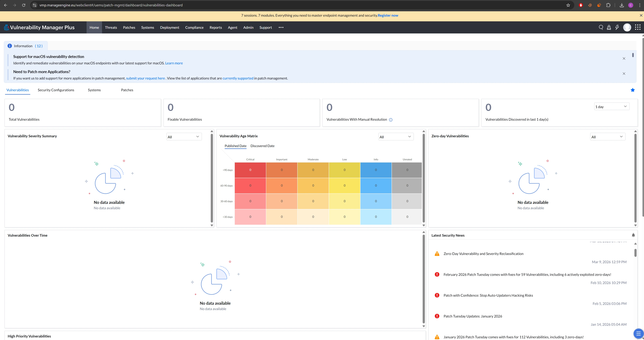Reload the page using browser refresh
This screenshot has width=644, height=340.
[24, 5]
